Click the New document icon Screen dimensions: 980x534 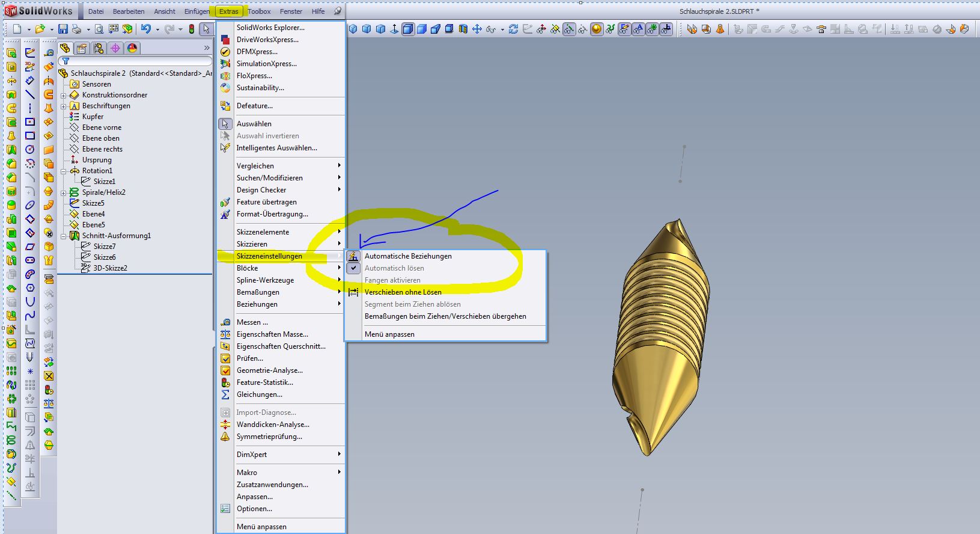point(17,29)
